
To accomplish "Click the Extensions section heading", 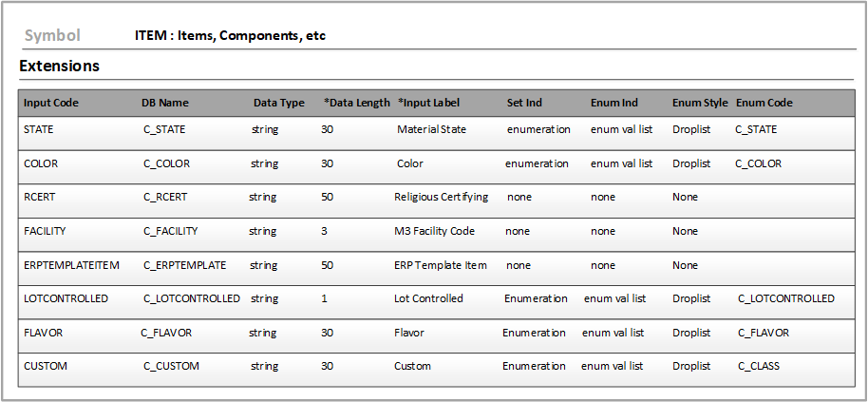I will (59, 67).
